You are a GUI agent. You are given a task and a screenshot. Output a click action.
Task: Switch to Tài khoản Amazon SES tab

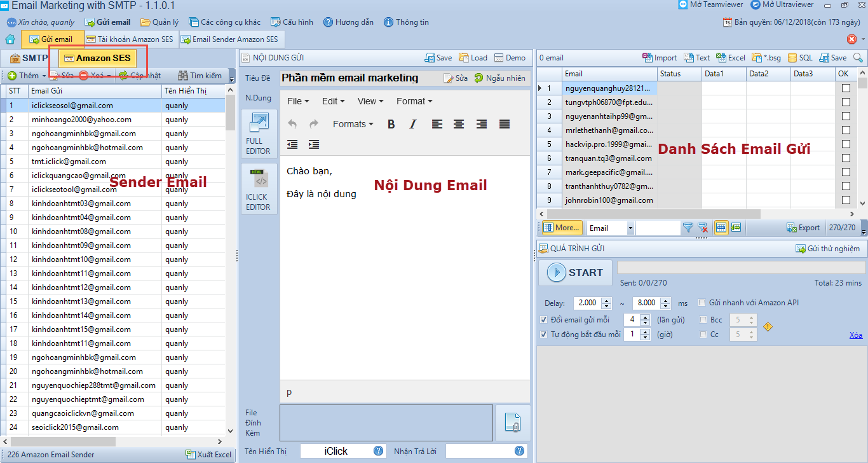point(130,39)
